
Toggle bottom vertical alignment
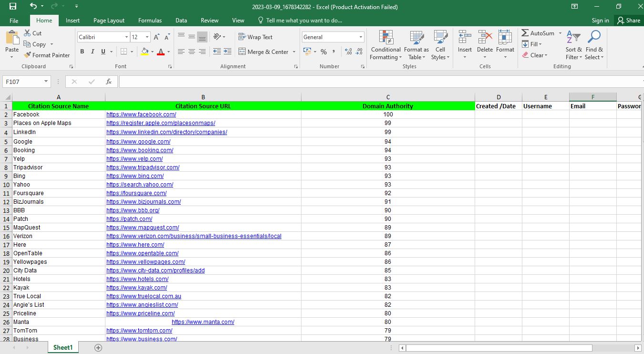pyautogui.click(x=202, y=37)
